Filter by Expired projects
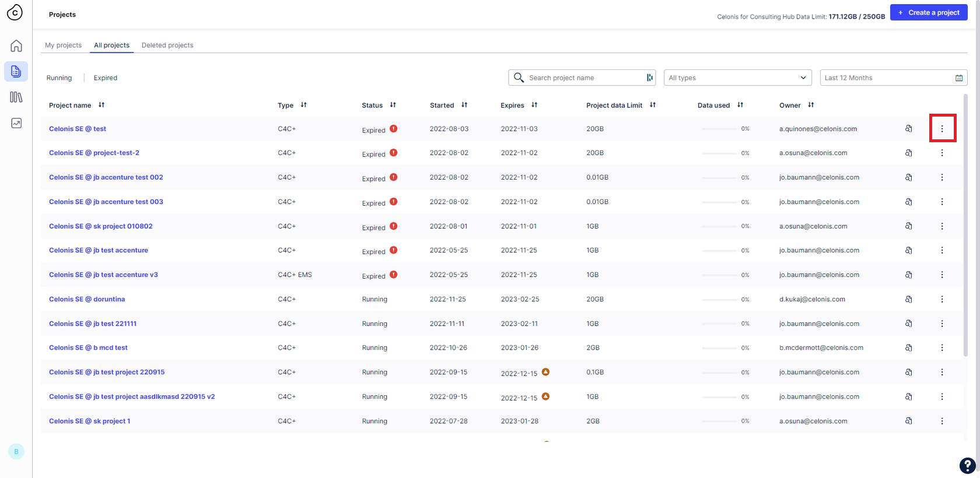This screenshot has height=478, width=980. click(x=106, y=78)
